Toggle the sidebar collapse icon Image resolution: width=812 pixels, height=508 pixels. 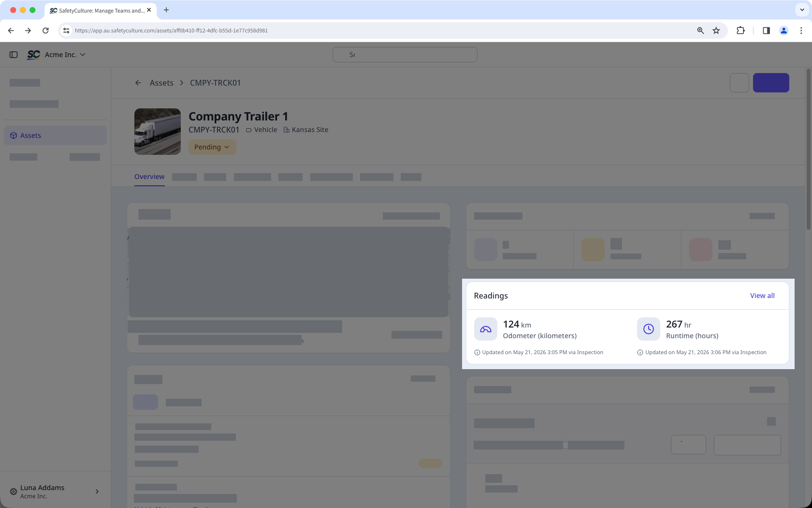point(14,55)
